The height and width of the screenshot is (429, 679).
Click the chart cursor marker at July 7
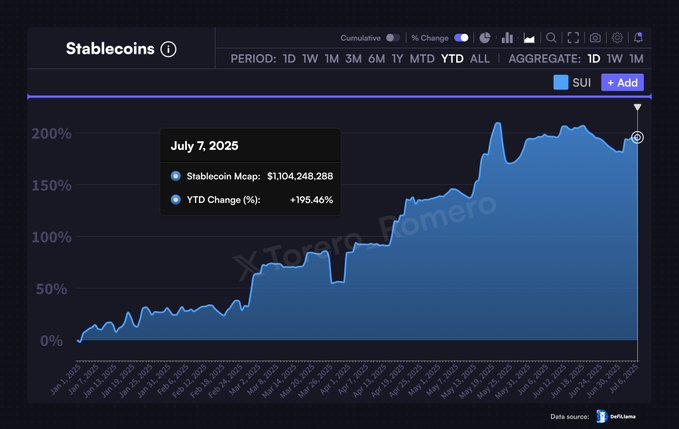coord(637,138)
